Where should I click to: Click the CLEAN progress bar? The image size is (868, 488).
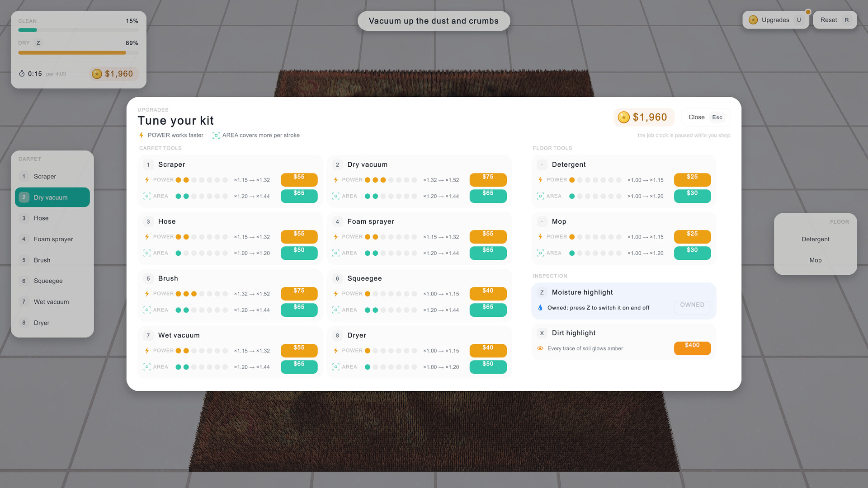tap(78, 30)
